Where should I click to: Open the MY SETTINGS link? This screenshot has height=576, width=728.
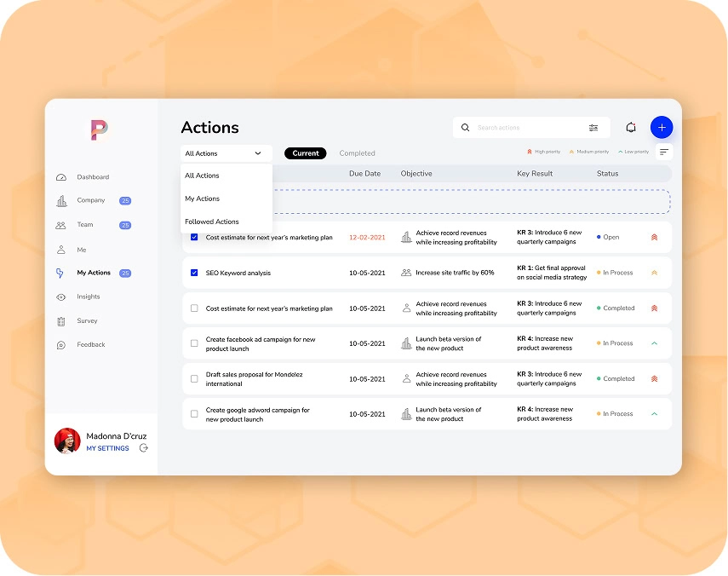(x=107, y=448)
